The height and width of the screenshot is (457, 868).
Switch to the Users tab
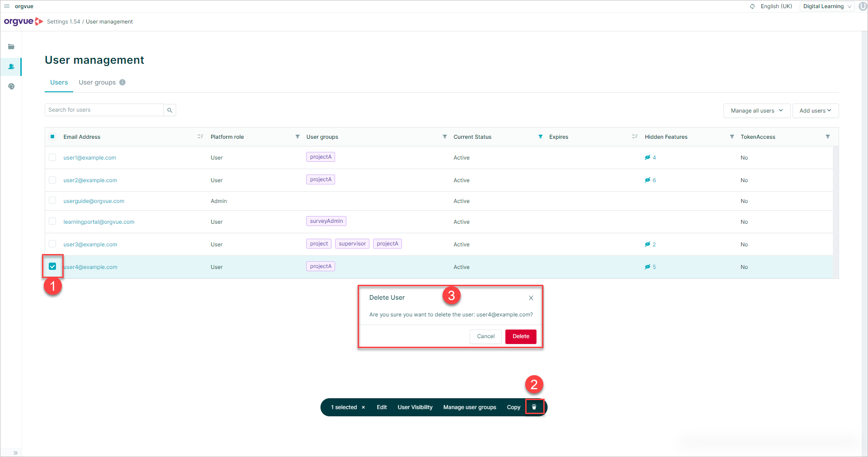(x=59, y=82)
